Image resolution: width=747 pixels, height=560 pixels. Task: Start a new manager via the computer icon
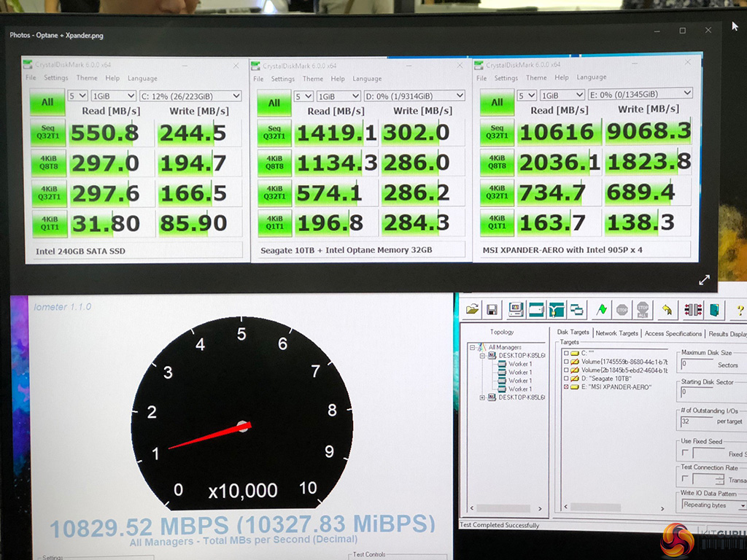click(x=516, y=310)
